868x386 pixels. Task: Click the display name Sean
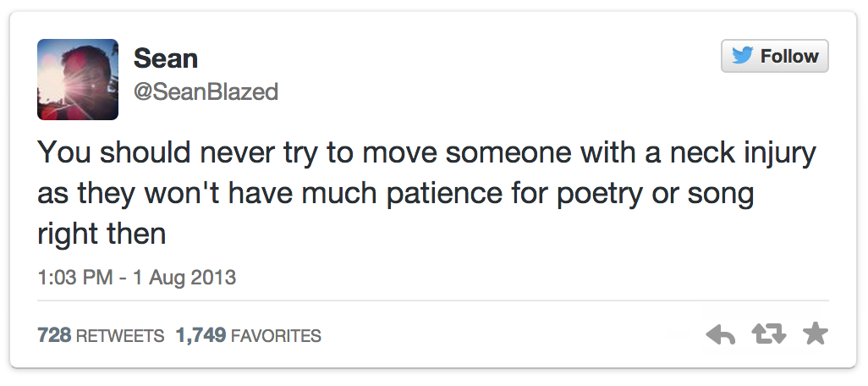166,58
